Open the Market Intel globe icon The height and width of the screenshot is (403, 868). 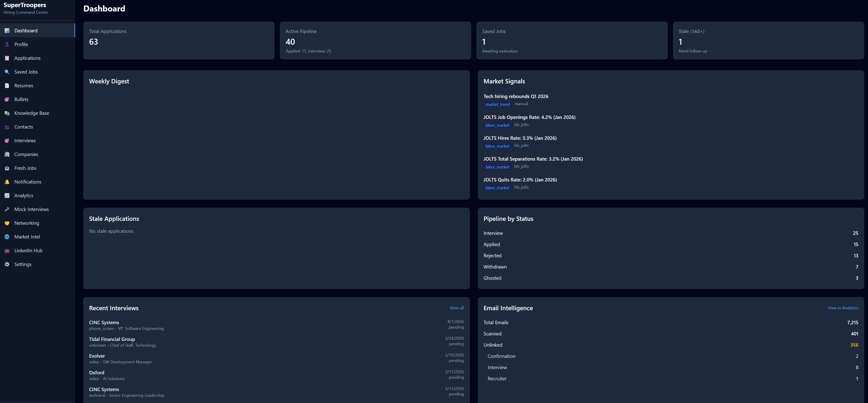[x=7, y=236]
